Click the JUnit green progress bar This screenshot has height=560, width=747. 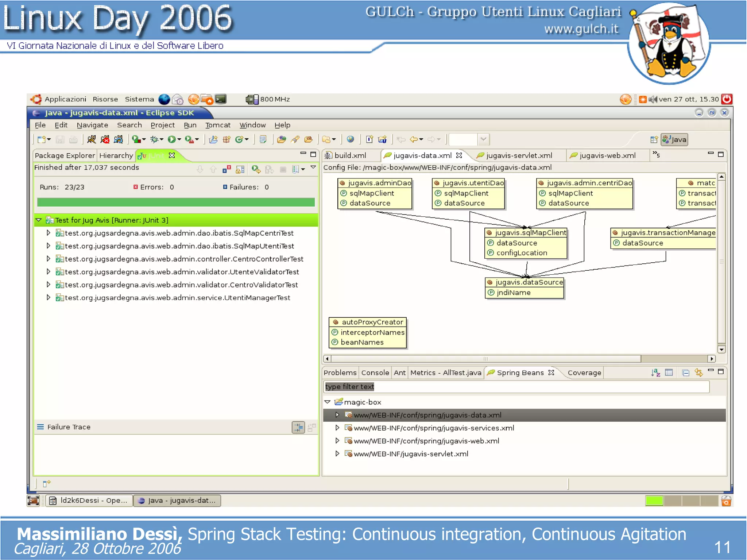176,202
